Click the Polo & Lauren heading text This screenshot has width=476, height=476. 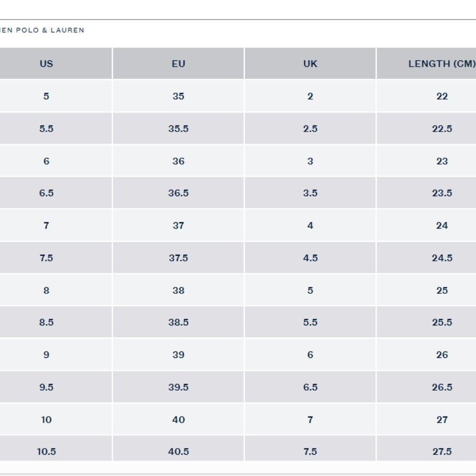(x=42, y=30)
